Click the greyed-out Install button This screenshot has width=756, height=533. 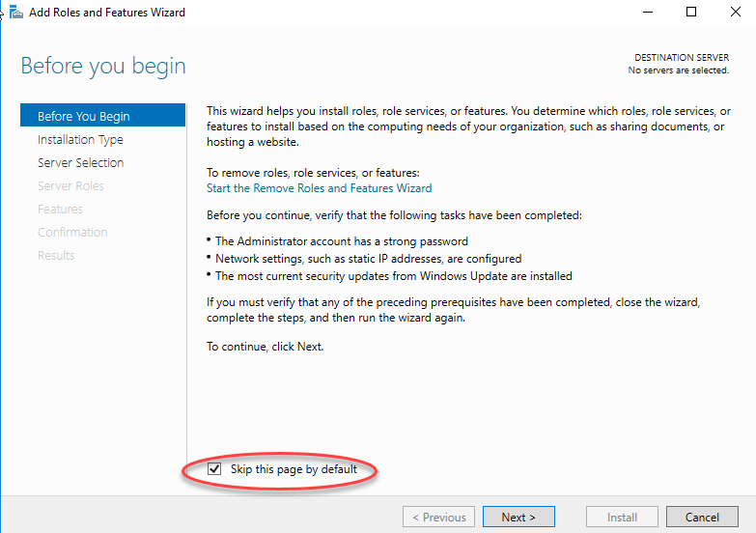pos(622,518)
